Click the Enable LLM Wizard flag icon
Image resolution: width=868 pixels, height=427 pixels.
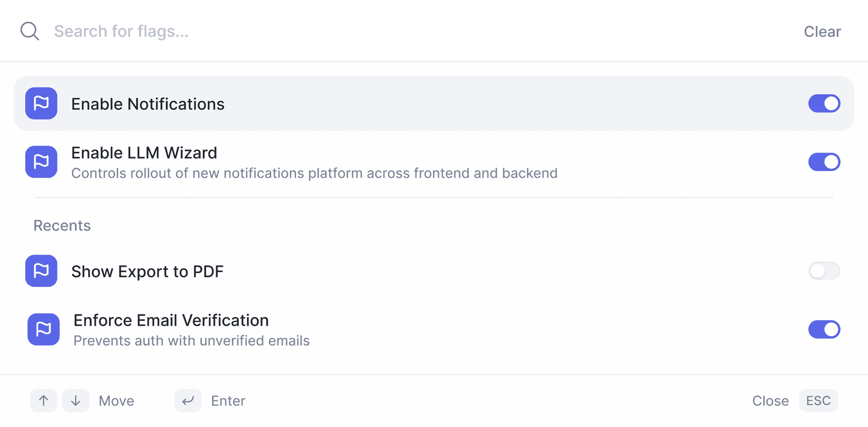tap(41, 162)
